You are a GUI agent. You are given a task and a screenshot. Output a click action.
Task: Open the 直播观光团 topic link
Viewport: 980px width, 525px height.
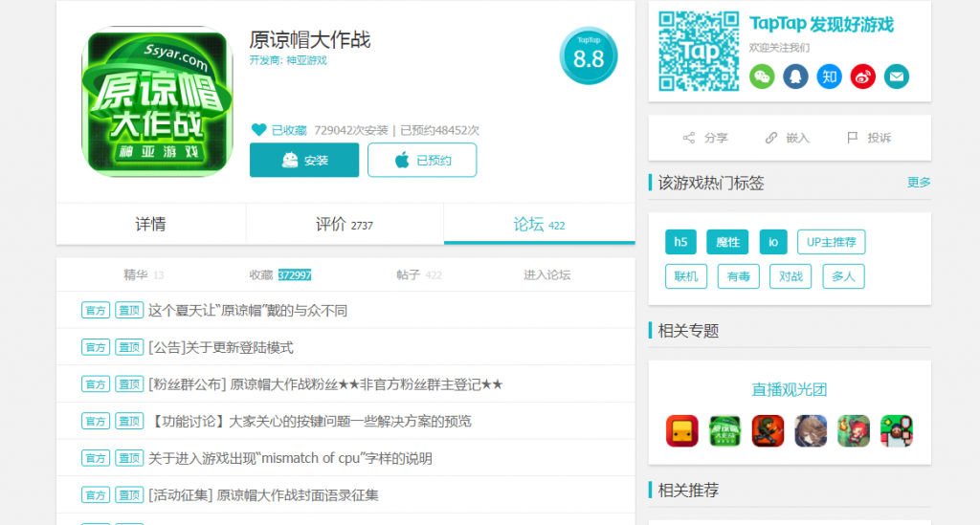[x=790, y=389]
